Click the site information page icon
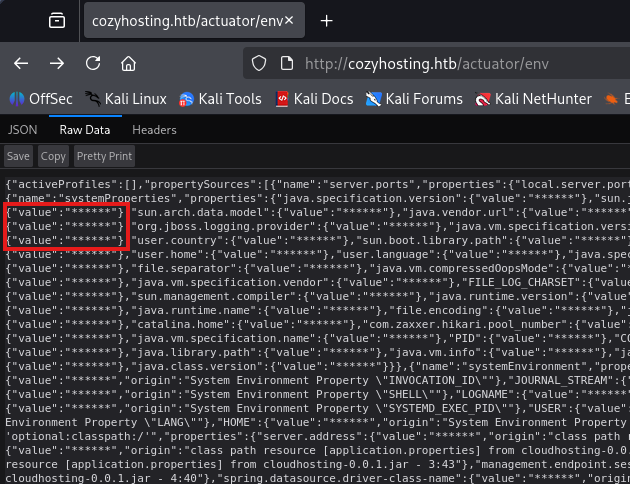The image size is (630, 484). pos(286,63)
